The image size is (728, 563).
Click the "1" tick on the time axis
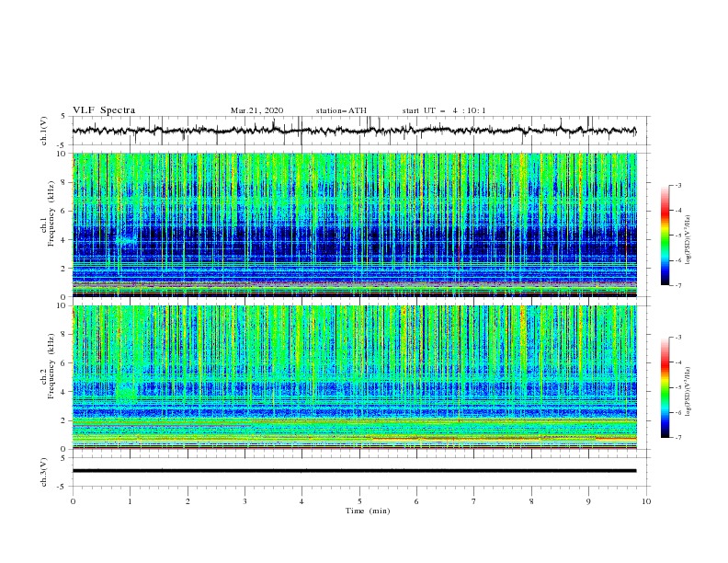[131, 501]
